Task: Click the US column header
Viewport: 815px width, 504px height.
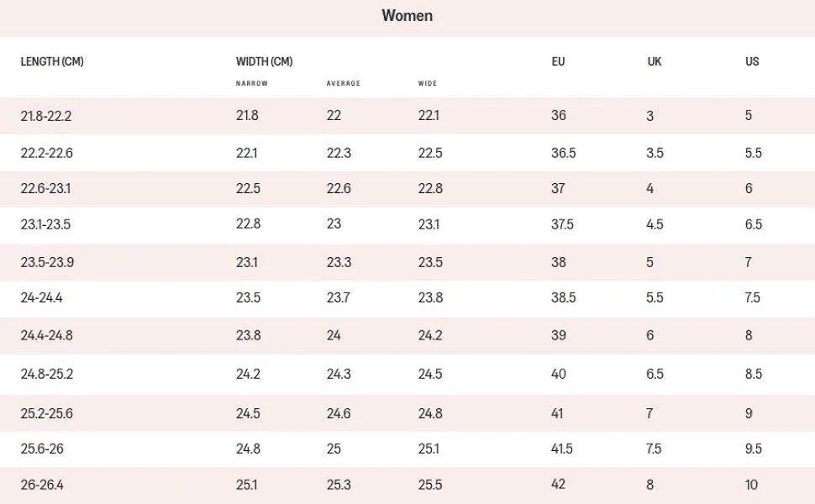Action: pyautogui.click(x=752, y=61)
